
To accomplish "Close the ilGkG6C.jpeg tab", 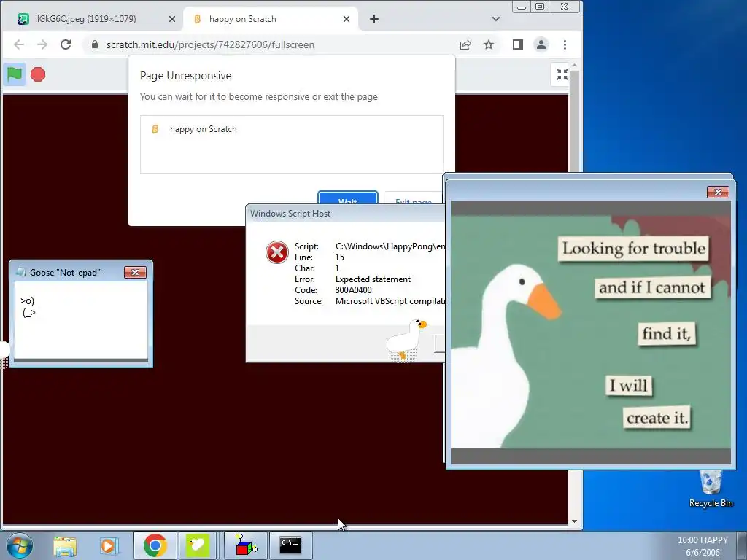I will coord(172,19).
